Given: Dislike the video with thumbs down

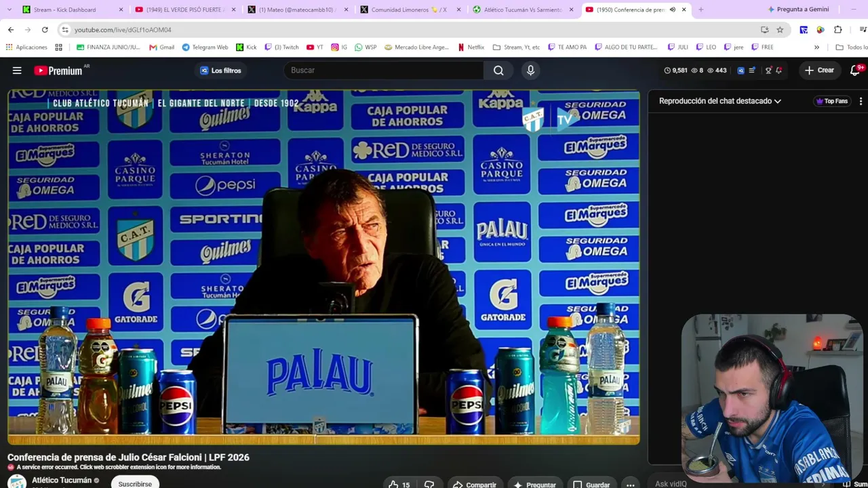Looking at the screenshot, I should pos(429,484).
